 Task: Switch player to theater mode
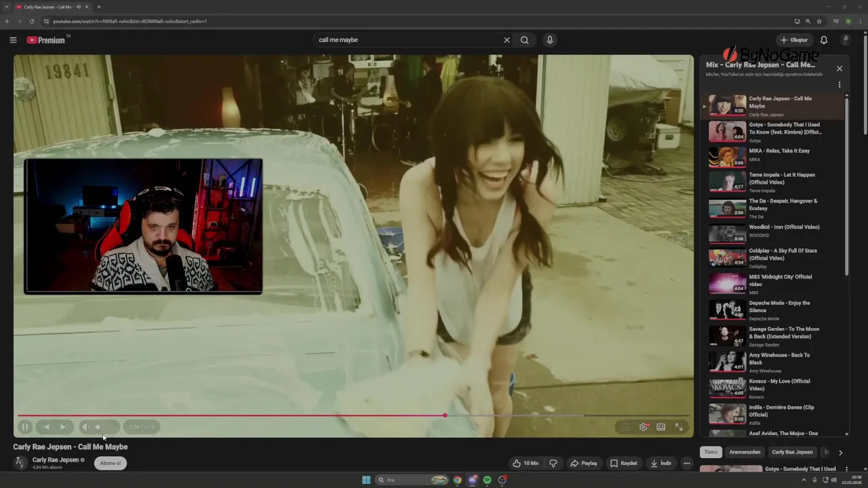click(661, 427)
